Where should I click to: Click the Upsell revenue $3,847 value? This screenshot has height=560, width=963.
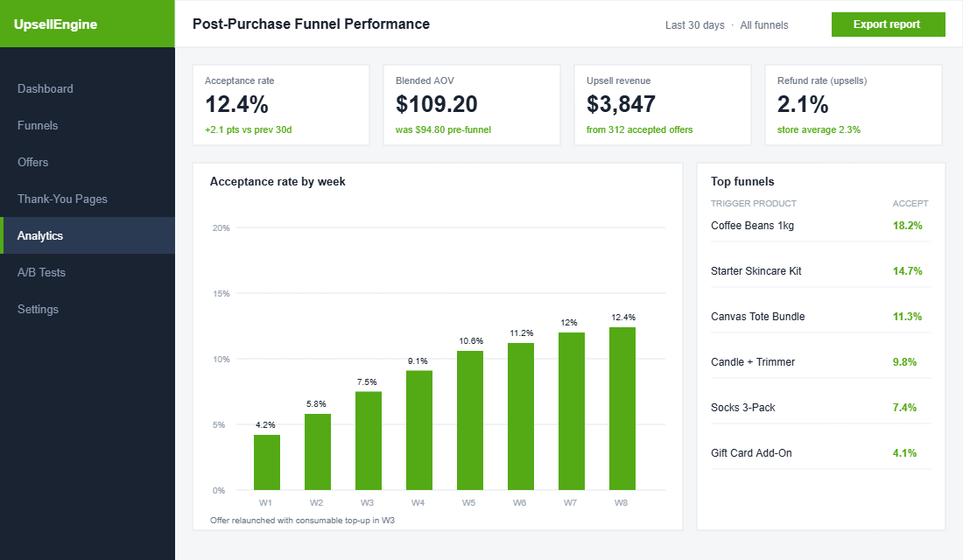[621, 104]
